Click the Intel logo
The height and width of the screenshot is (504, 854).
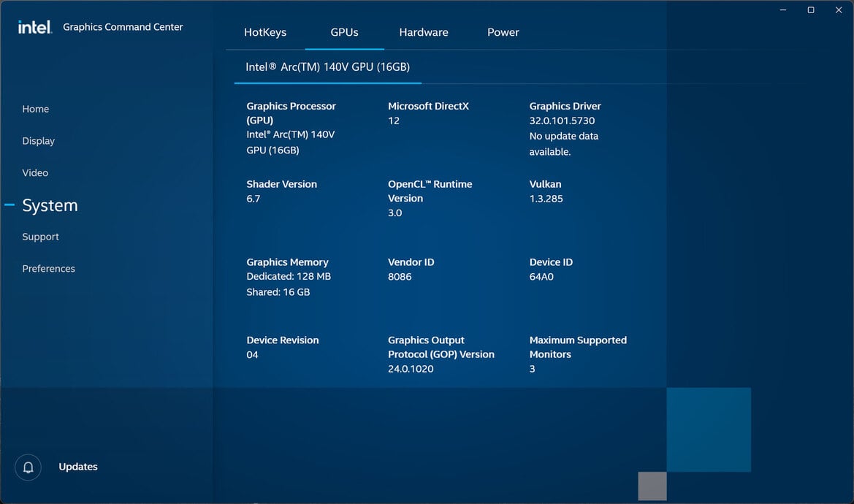pos(35,27)
